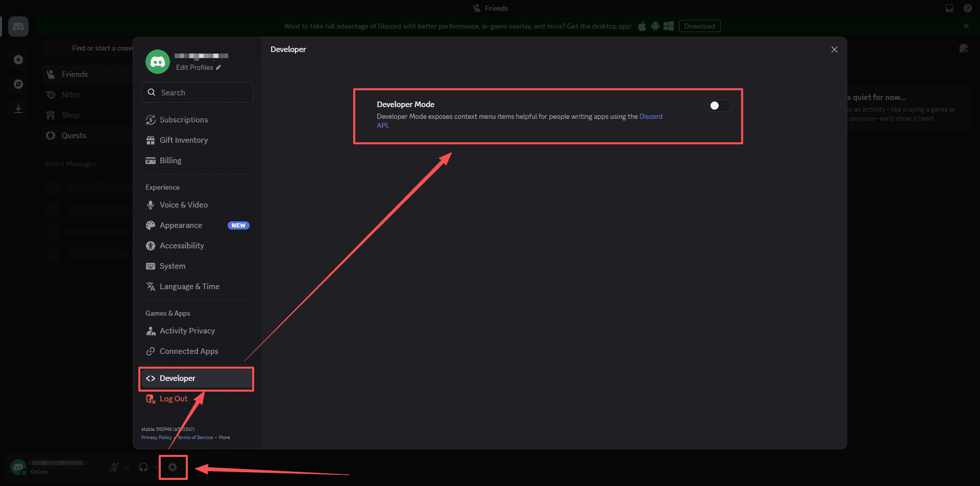The image size is (980, 486).
Task: Click the Language & Time translate icon
Action: click(151, 287)
